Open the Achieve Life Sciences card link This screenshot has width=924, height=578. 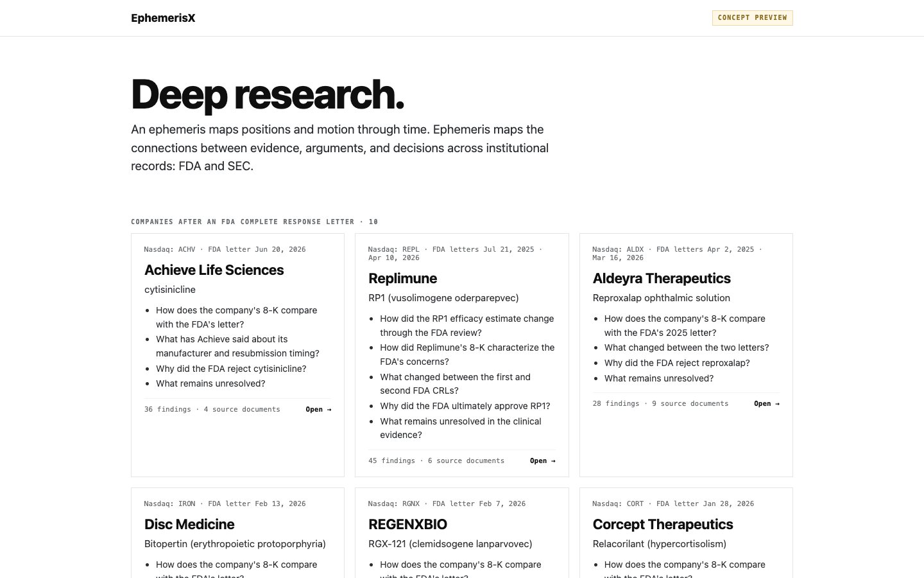coord(318,410)
